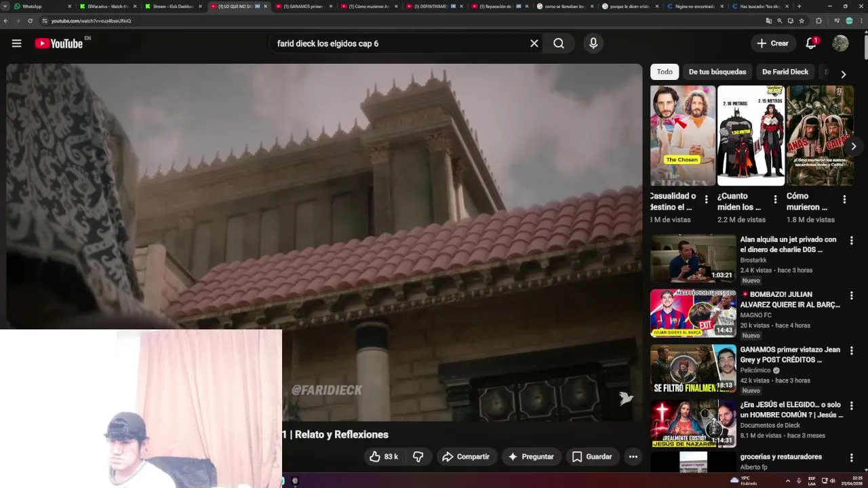
Task: Save the video with Guardar
Action: coord(592,457)
